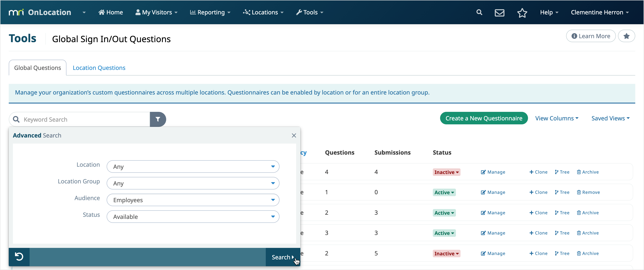Toggle the Active status on the second row
Screen dimensions: 644x270
[444, 192]
